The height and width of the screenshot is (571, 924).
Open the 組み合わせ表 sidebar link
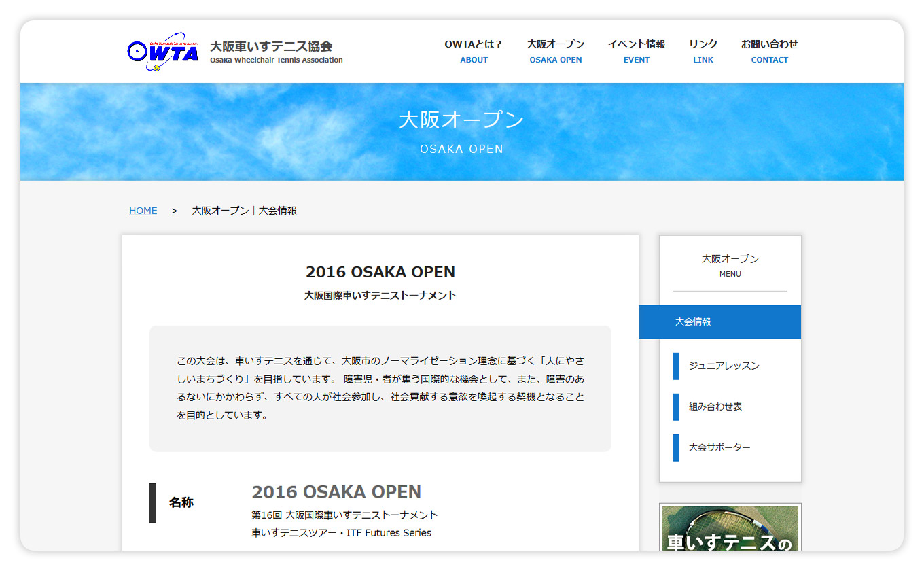(715, 406)
